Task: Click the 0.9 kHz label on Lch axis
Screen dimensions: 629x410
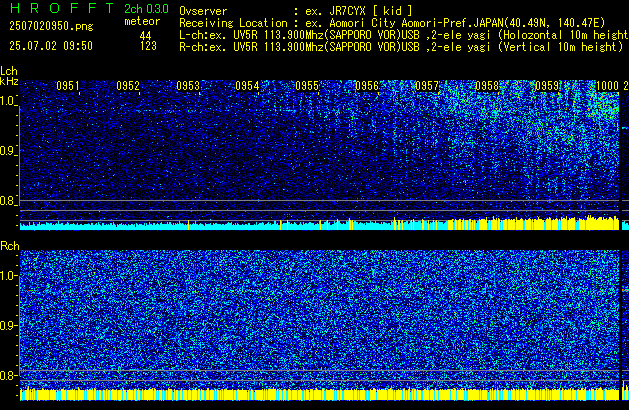Action: pos(8,151)
